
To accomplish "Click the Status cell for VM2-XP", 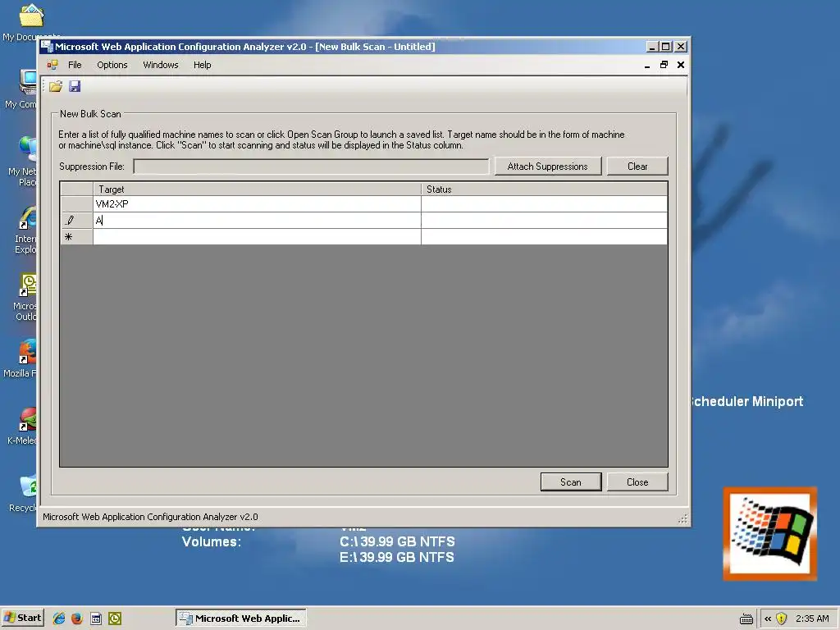I will (x=545, y=204).
